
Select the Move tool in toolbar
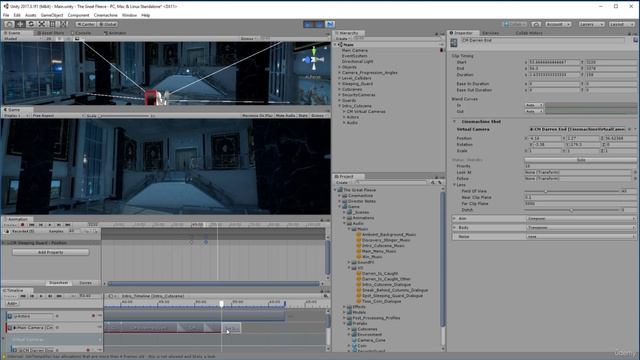(x=20, y=24)
